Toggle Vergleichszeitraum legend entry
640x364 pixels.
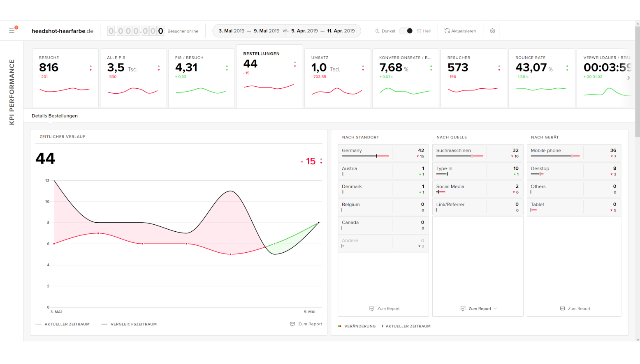129,324
